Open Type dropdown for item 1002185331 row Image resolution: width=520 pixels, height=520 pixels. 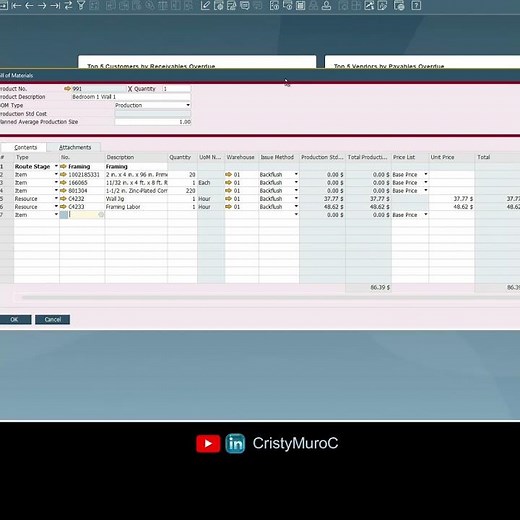(56, 174)
